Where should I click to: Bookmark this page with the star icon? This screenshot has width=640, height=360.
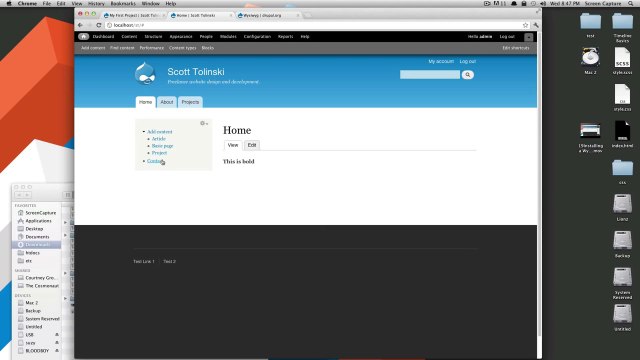(525, 25)
